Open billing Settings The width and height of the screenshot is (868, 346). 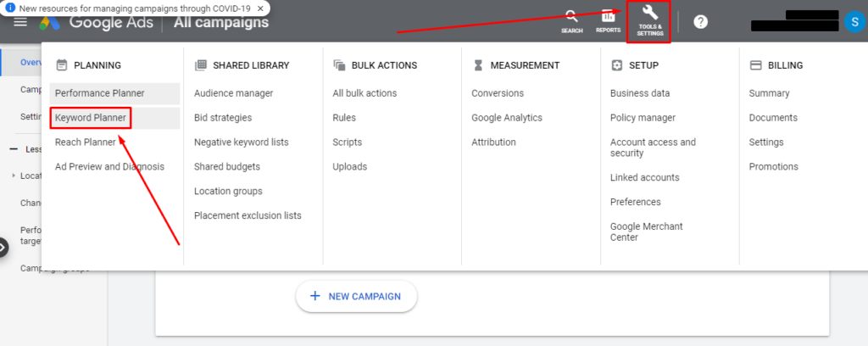766,142
